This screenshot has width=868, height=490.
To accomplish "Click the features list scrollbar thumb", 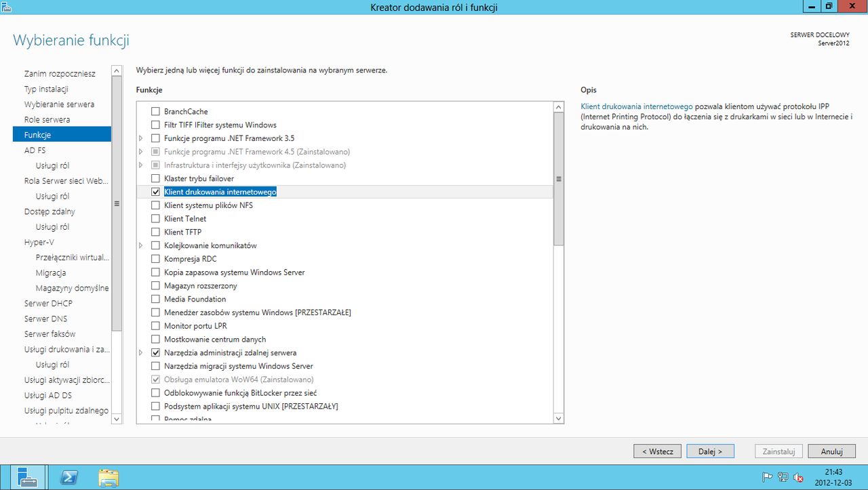I will pos(559,179).
